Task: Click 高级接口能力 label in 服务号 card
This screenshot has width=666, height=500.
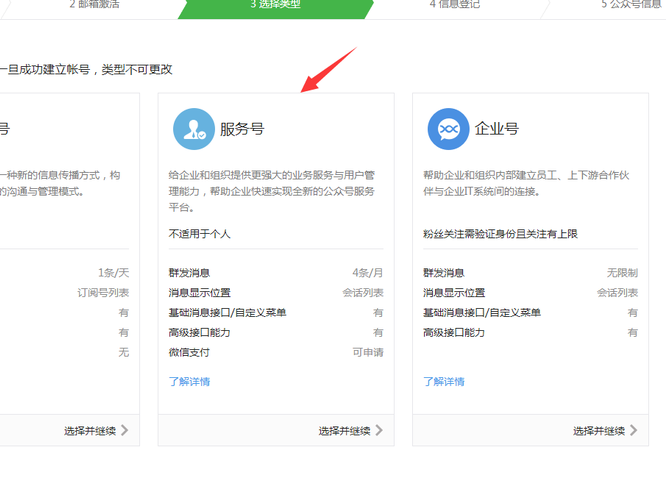Action: [x=200, y=332]
